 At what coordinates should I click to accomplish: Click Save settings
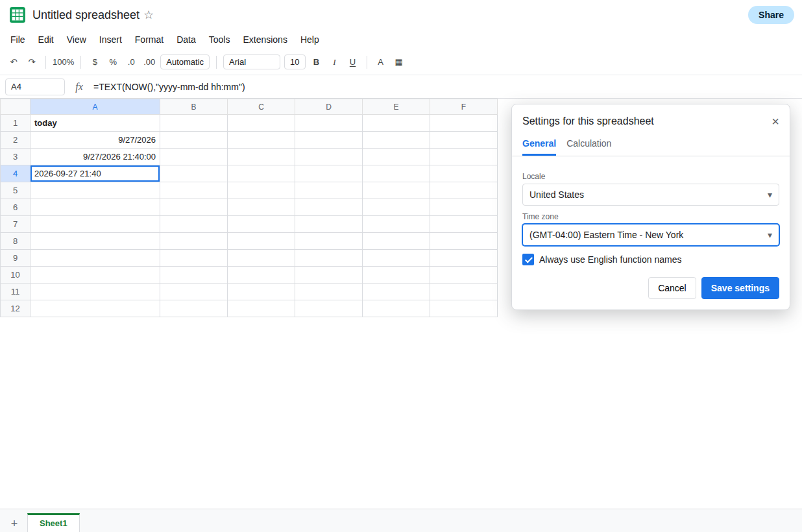tap(740, 288)
